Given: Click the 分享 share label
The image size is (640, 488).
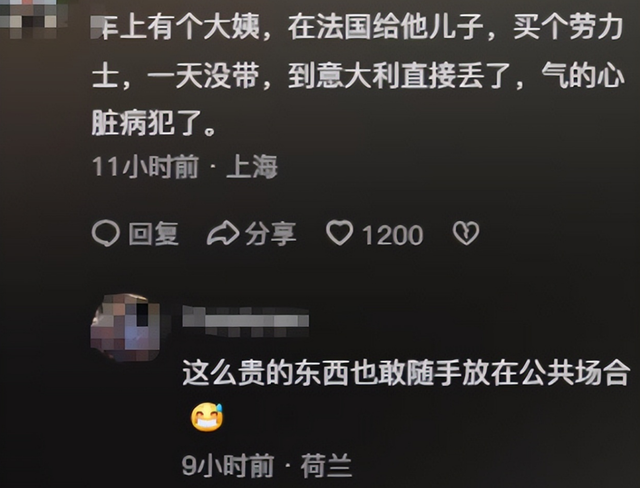Looking at the screenshot, I should (271, 234).
